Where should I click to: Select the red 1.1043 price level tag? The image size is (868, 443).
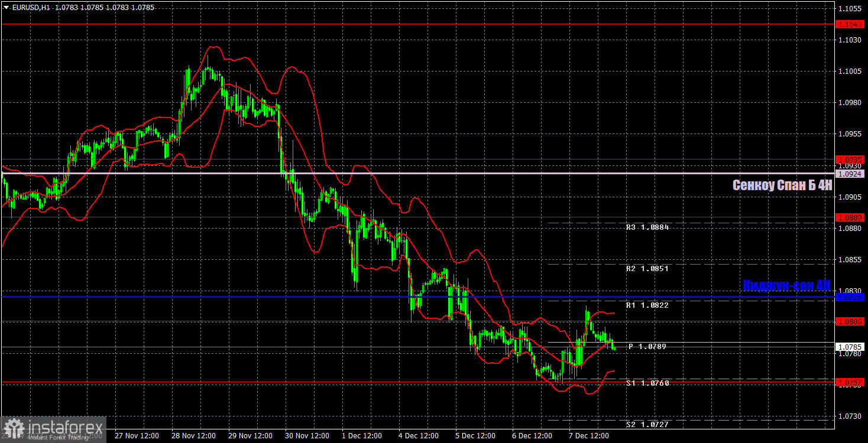tap(851, 24)
